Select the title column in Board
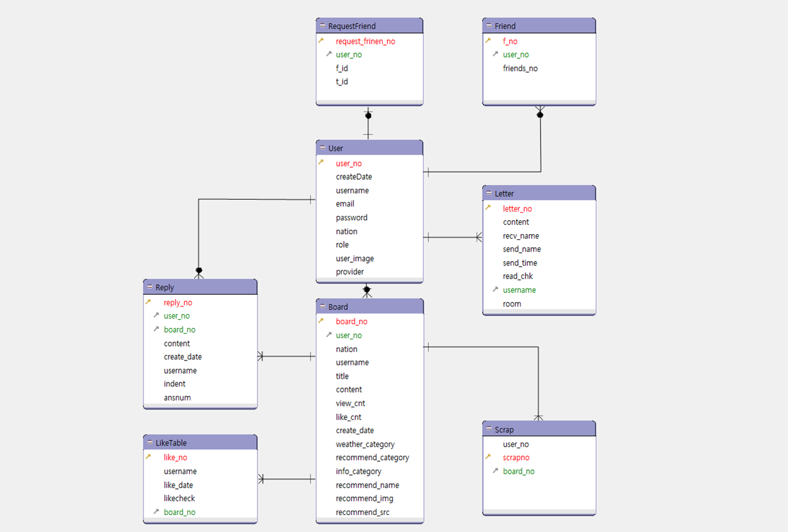 [x=342, y=376]
